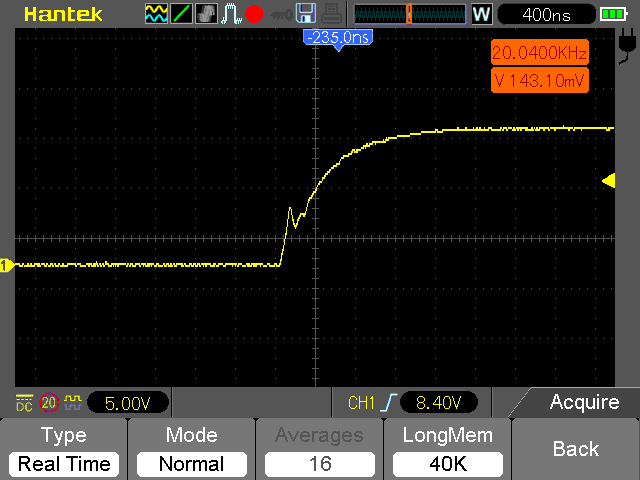Click the red record circle
The image size is (640, 480).
pos(254,14)
